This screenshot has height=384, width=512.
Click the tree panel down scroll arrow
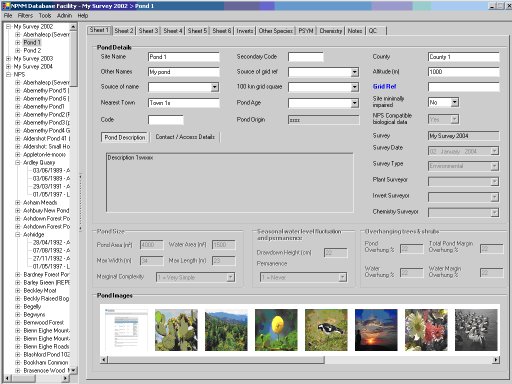point(73,370)
